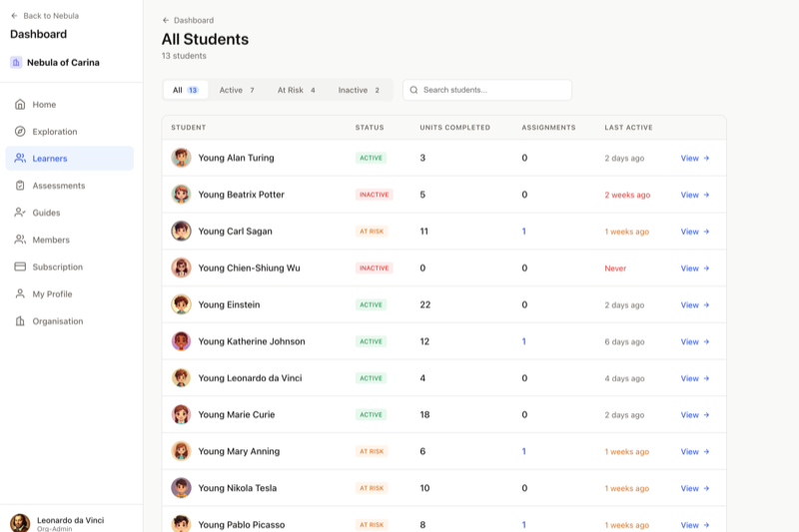Open the Assessments clipboard icon

point(20,186)
